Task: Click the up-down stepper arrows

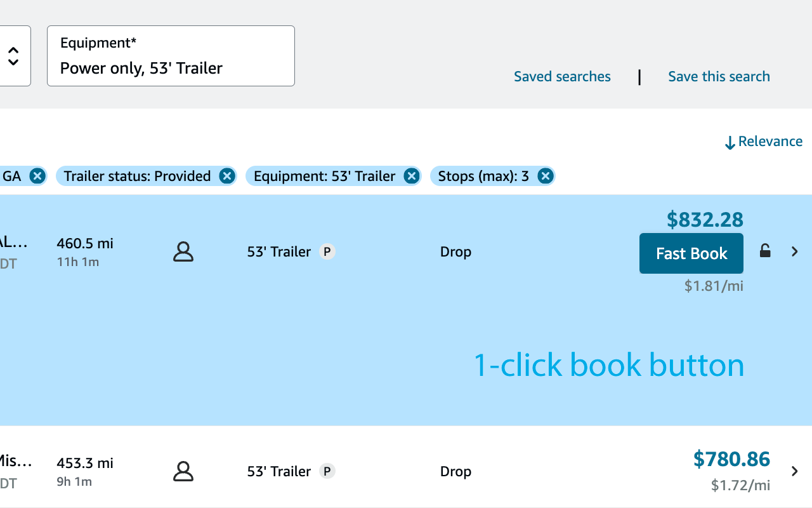Action: coord(13,56)
